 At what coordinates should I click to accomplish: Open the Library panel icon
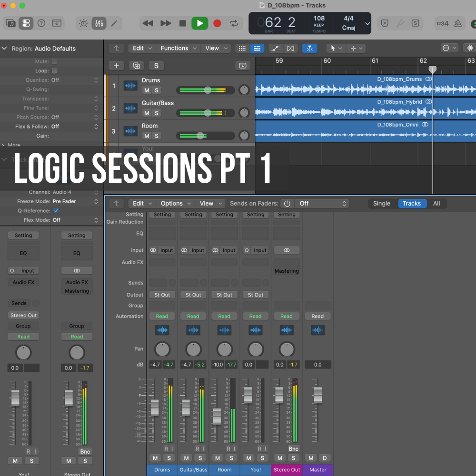point(10,23)
